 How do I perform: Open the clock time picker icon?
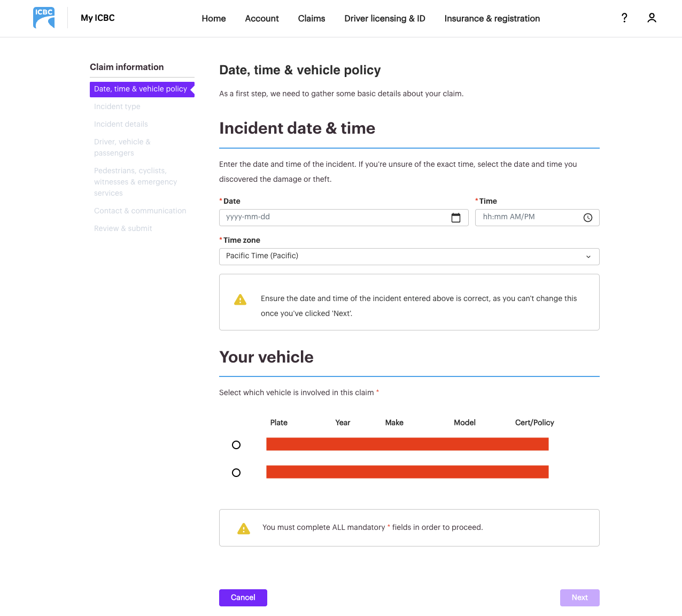pyautogui.click(x=588, y=218)
